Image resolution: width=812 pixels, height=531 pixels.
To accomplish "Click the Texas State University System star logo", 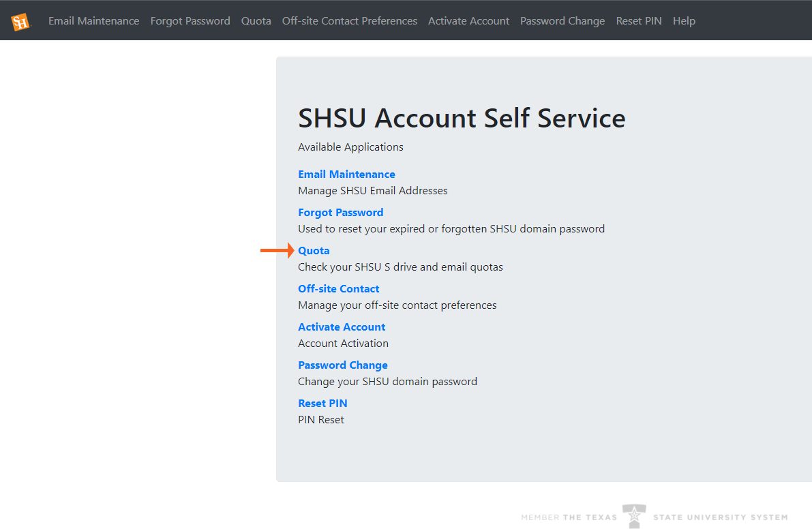I will [x=634, y=517].
